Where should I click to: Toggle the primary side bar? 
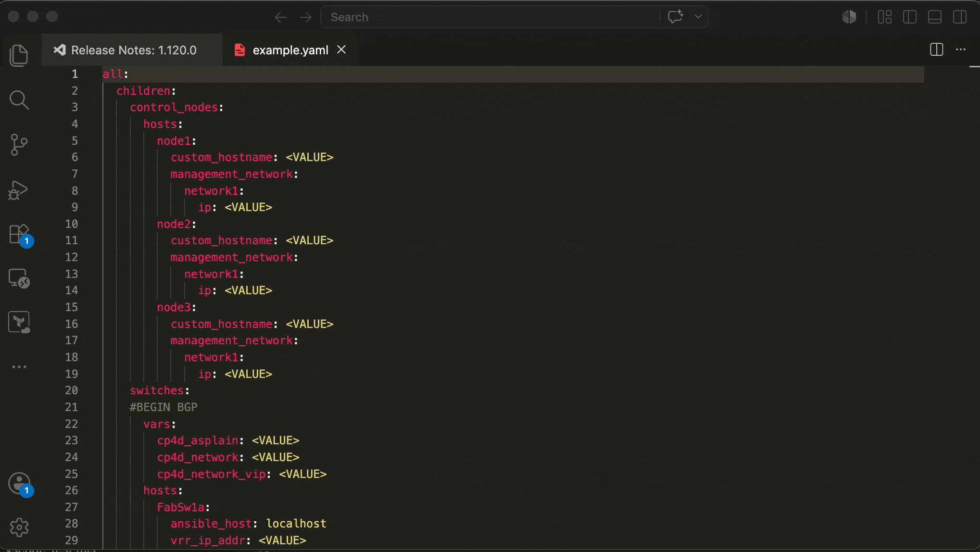coord(910,17)
